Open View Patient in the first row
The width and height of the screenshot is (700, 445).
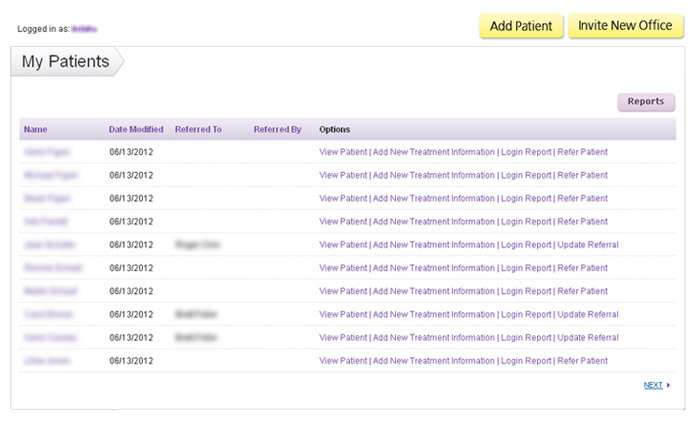pyautogui.click(x=343, y=152)
